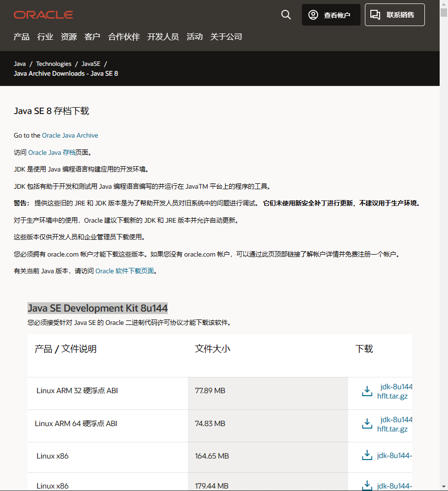Open the Oracle Java 存档 link
This screenshot has height=491, width=448.
52,152
